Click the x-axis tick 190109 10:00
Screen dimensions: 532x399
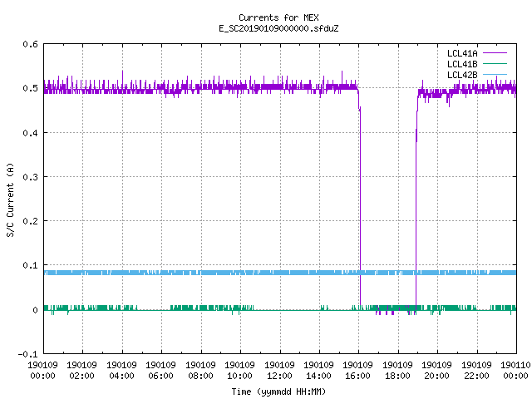point(240,371)
